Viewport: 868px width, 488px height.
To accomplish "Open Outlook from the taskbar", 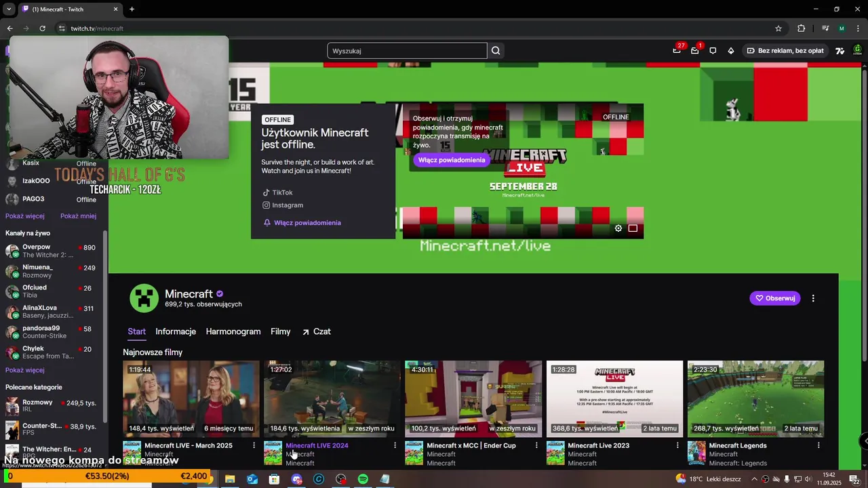I will pyautogui.click(x=252, y=479).
